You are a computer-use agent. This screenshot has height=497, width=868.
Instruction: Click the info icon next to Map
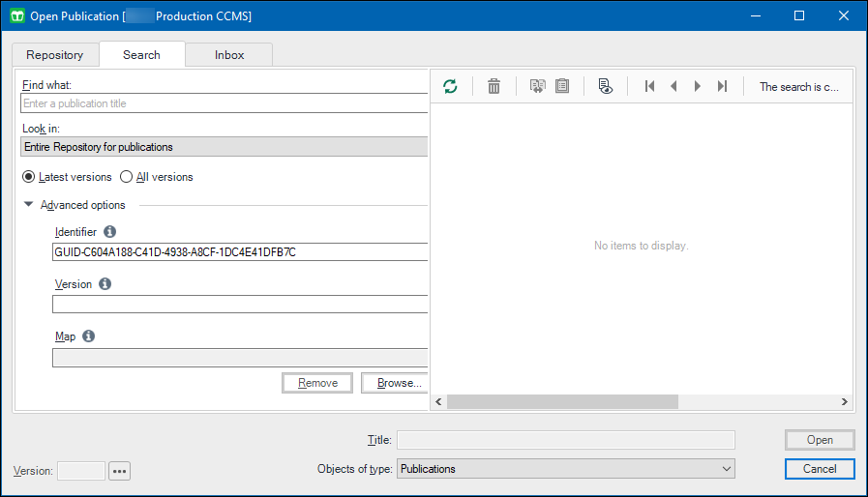(x=89, y=336)
